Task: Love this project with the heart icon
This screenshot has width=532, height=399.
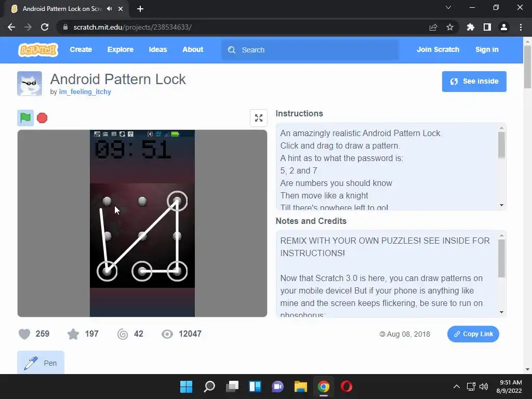Action: pyautogui.click(x=24, y=334)
